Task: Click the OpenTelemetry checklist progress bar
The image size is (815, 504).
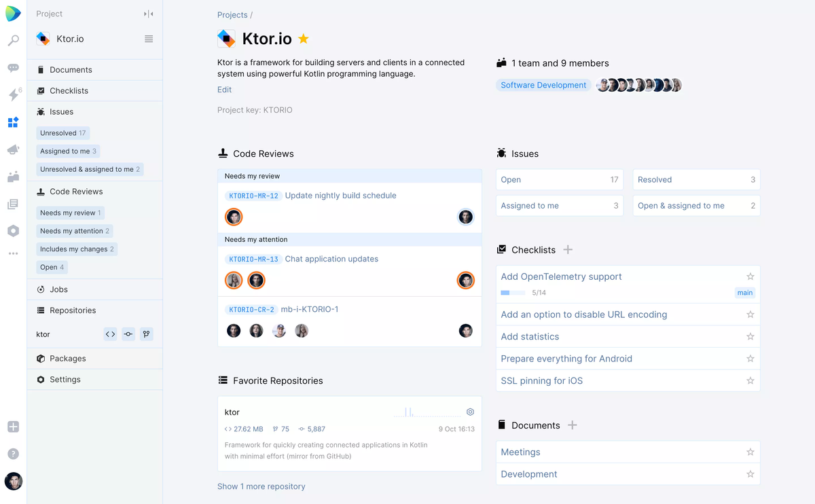Action: (x=513, y=293)
